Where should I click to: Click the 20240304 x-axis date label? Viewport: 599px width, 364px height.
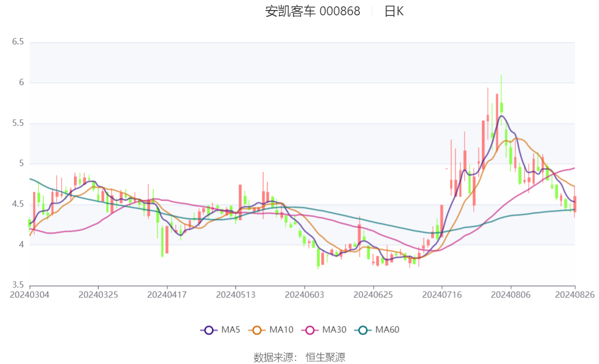tap(30, 295)
